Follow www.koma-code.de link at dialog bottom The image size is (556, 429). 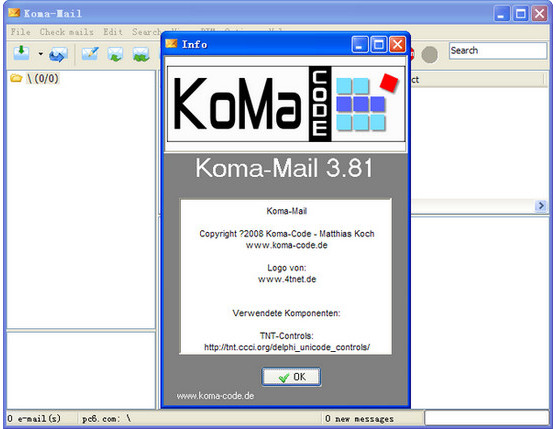(215, 396)
